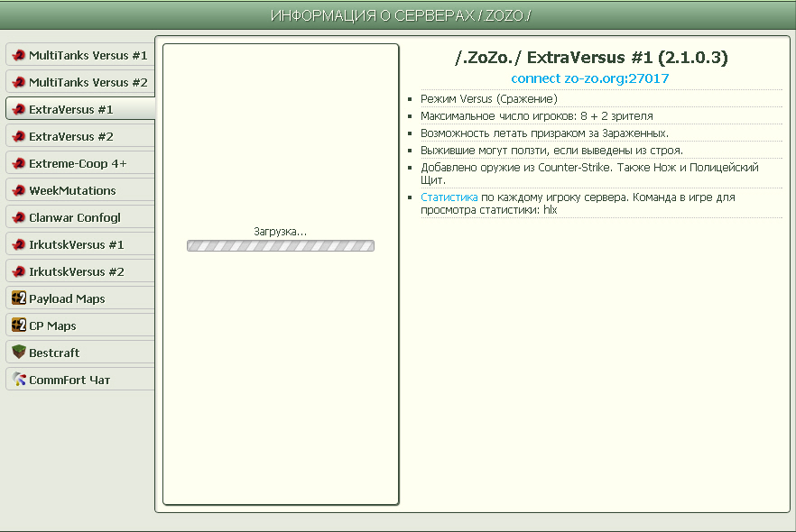Open the Статистика link

[449, 197]
